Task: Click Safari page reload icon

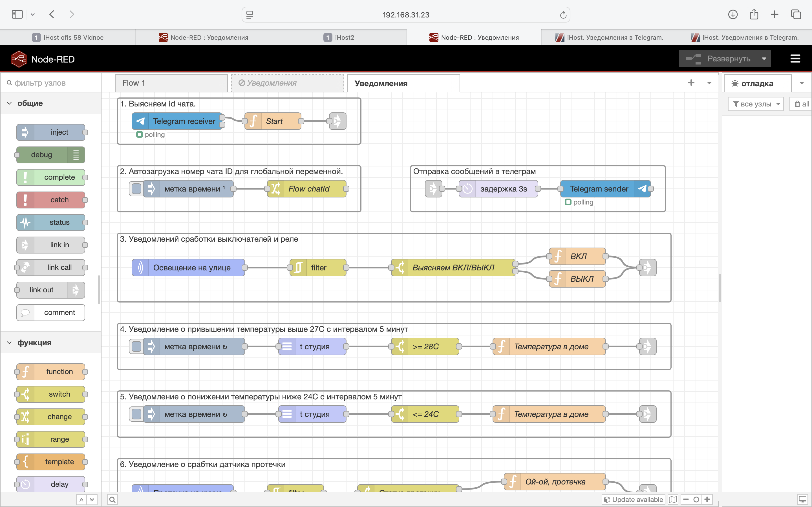Action: [563, 15]
